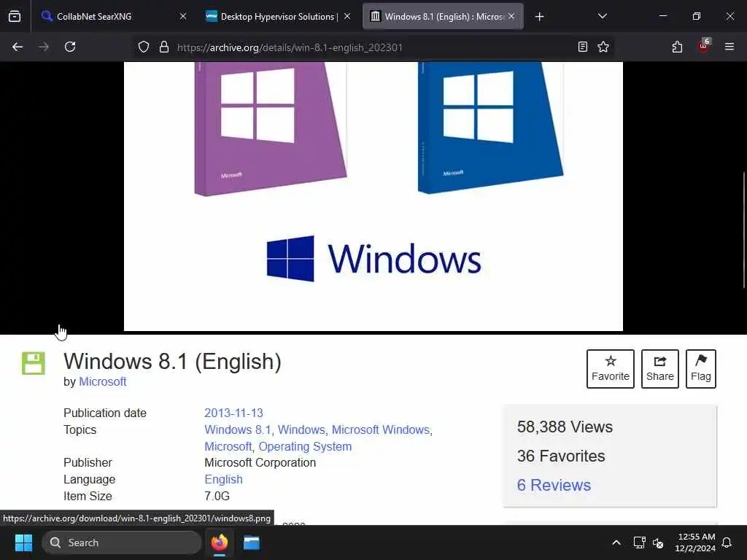
Task: Open the extensions puzzle menu
Action: click(x=677, y=47)
